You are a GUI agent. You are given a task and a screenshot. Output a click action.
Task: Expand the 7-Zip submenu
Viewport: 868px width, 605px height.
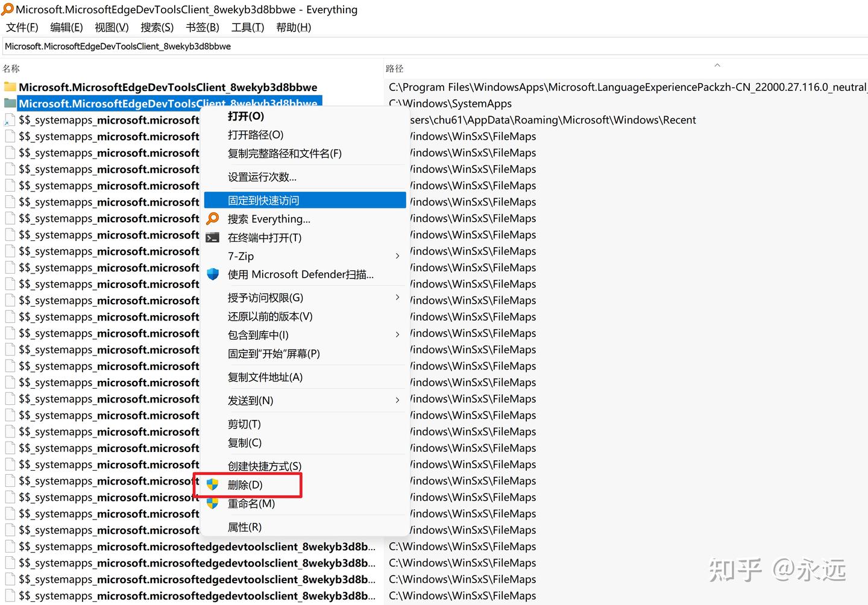pos(241,256)
